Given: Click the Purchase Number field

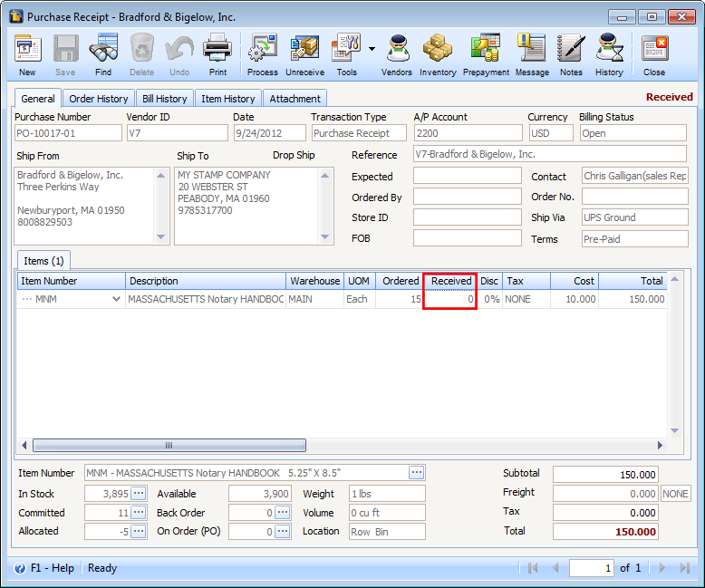Looking at the screenshot, I should click(68, 133).
